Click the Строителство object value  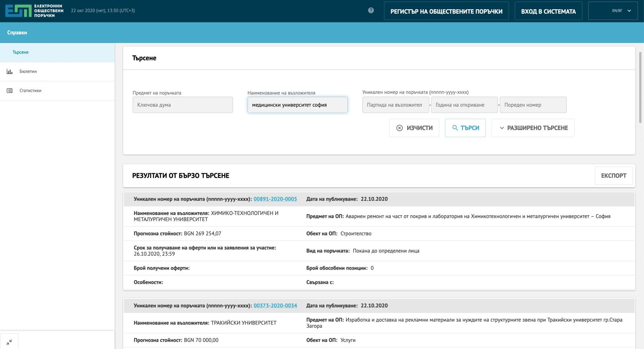(356, 233)
